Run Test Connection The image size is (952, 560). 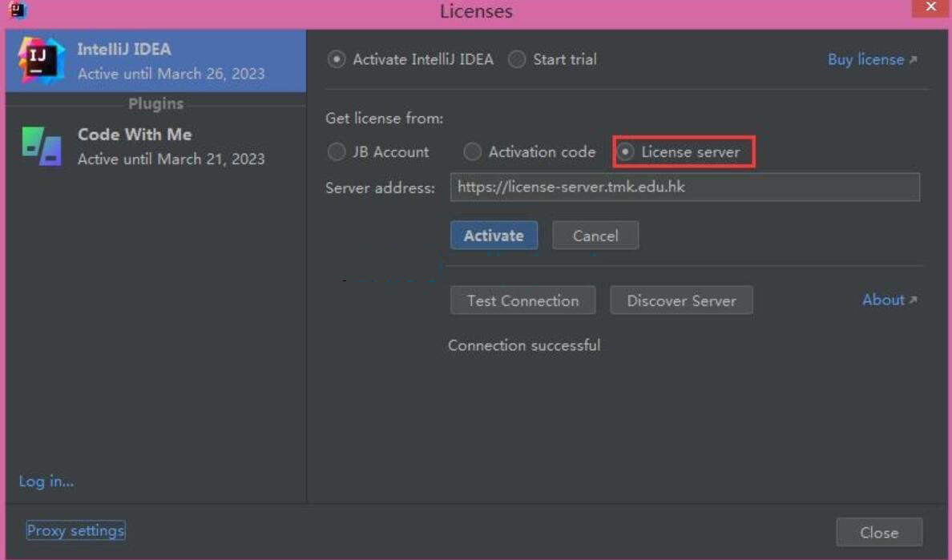[522, 300]
